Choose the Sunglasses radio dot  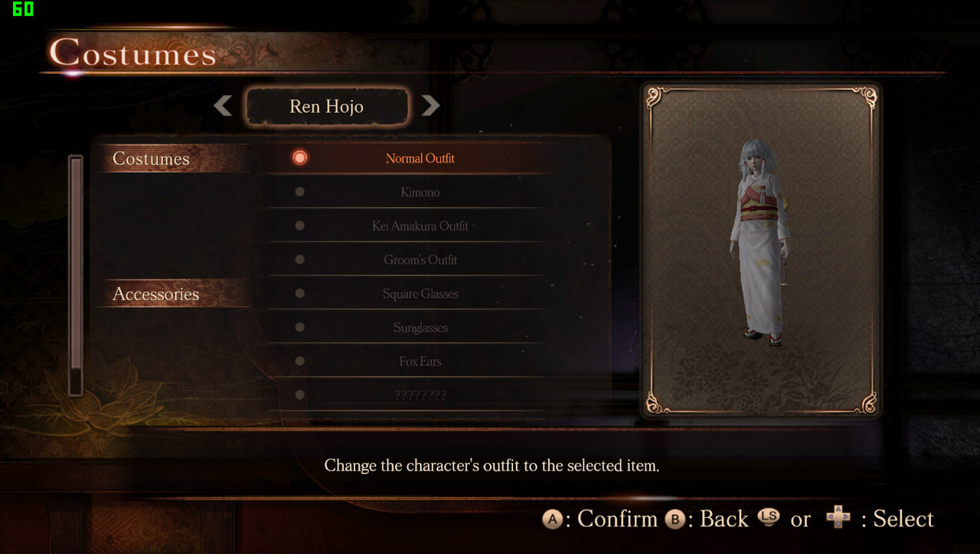click(300, 327)
